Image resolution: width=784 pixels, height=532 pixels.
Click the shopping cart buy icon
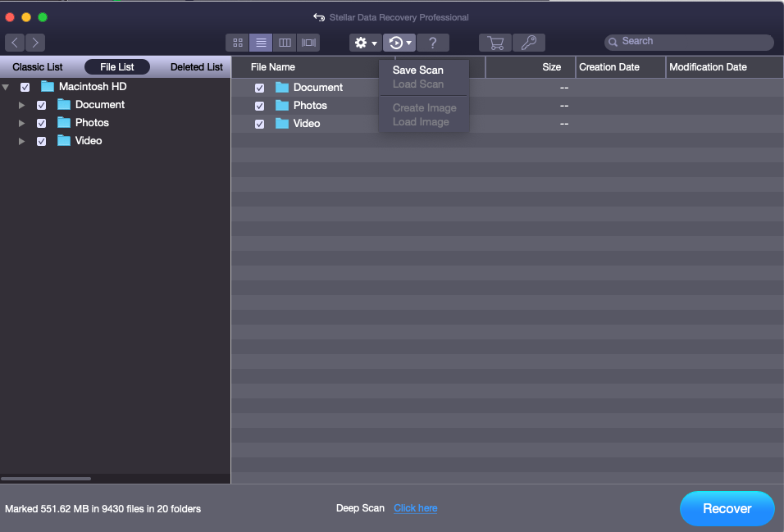tap(495, 43)
